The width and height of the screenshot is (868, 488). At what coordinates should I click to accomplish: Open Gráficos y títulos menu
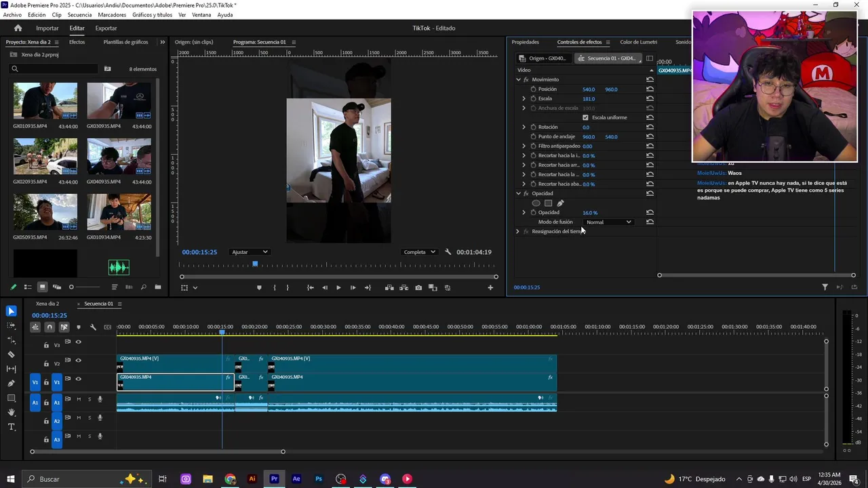[x=152, y=15]
